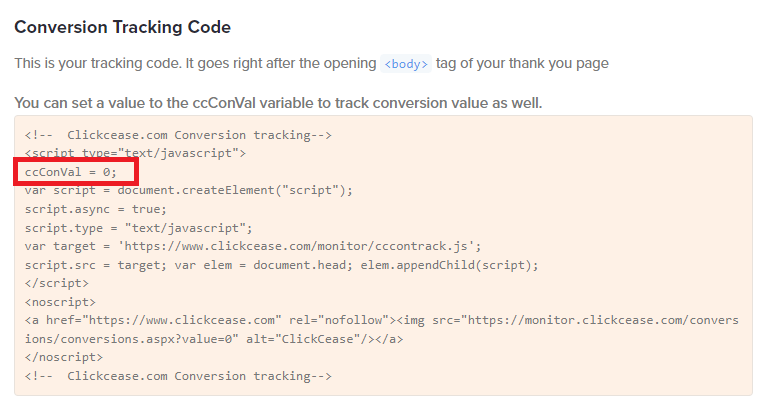This screenshot has width=769, height=410.
Task: Click the closing Clickcease.com Conversion tracking comment
Action: tap(178, 376)
